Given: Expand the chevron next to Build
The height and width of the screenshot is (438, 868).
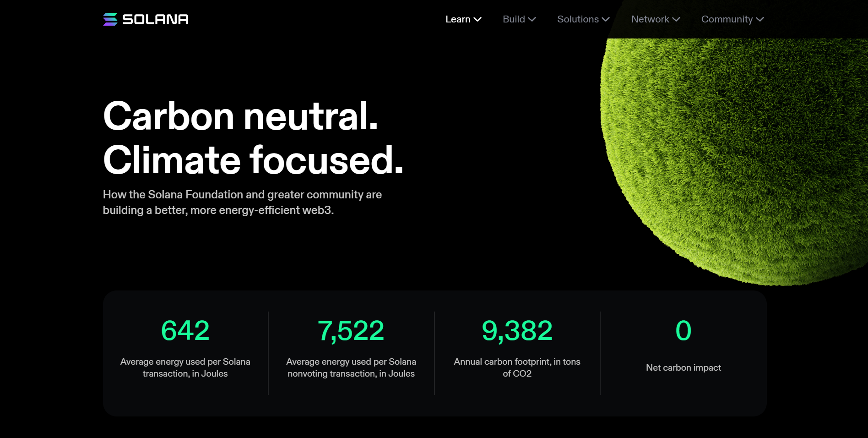Looking at the screenshot, I should [x=532, y=19].
